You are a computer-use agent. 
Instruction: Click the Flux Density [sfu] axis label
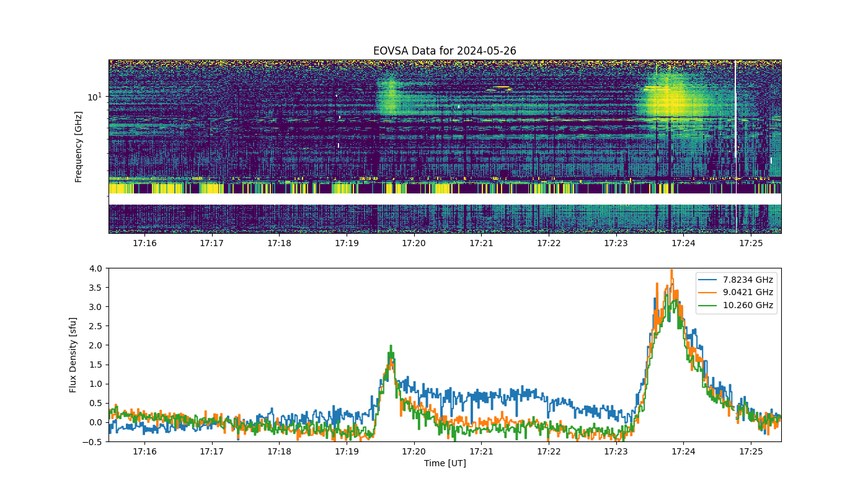[73, 355]
